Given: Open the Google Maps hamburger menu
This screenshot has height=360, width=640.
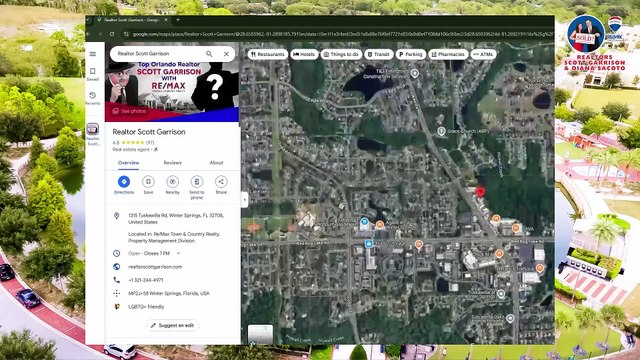Looking at the screenshot, I should (93, 54).
